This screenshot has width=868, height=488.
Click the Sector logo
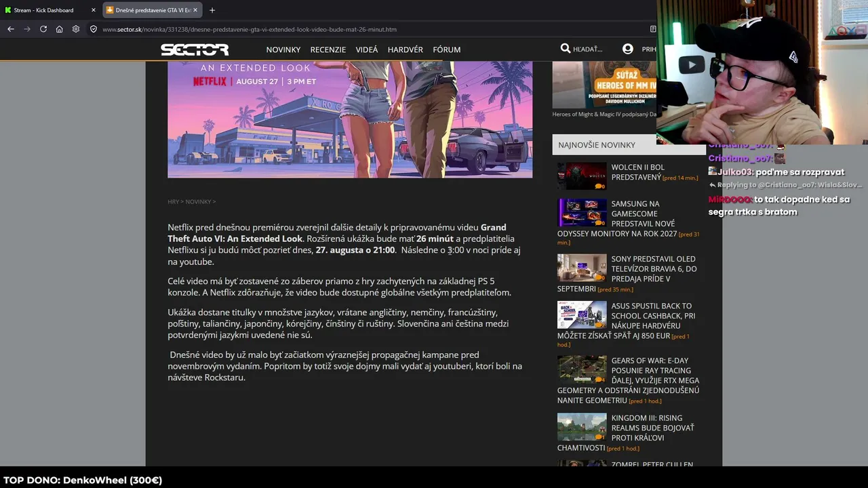(x=195, y=49)
